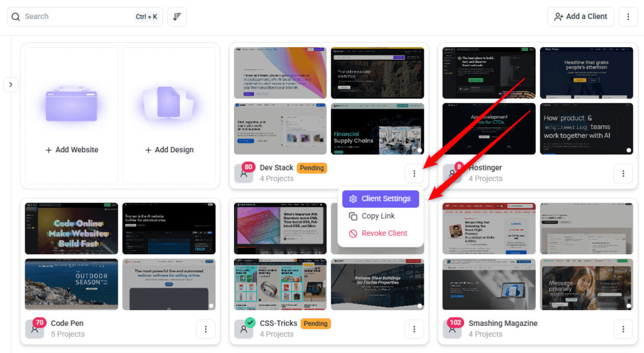The image size is (644, 353).
Task: Click Dev Stack's 4 Projects text
Action: click(277, 178)
